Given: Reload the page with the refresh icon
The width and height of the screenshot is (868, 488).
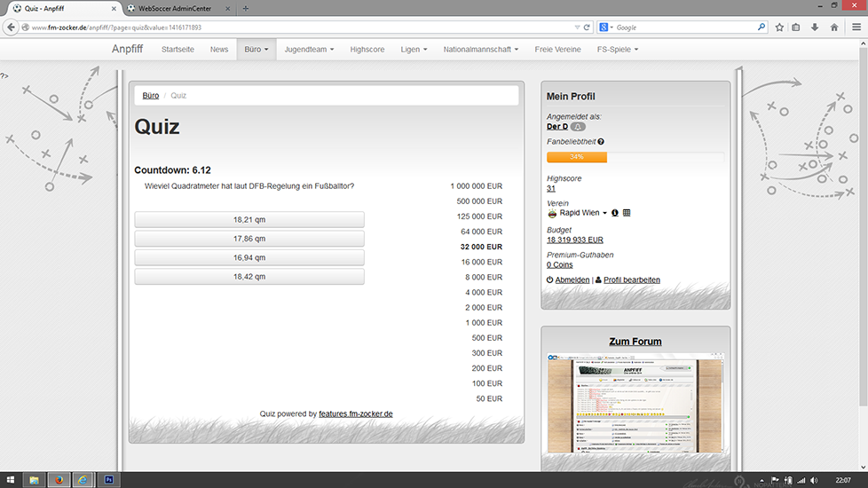Looking at the screenshot, I should pyautogui.click(x=587, y=28).
